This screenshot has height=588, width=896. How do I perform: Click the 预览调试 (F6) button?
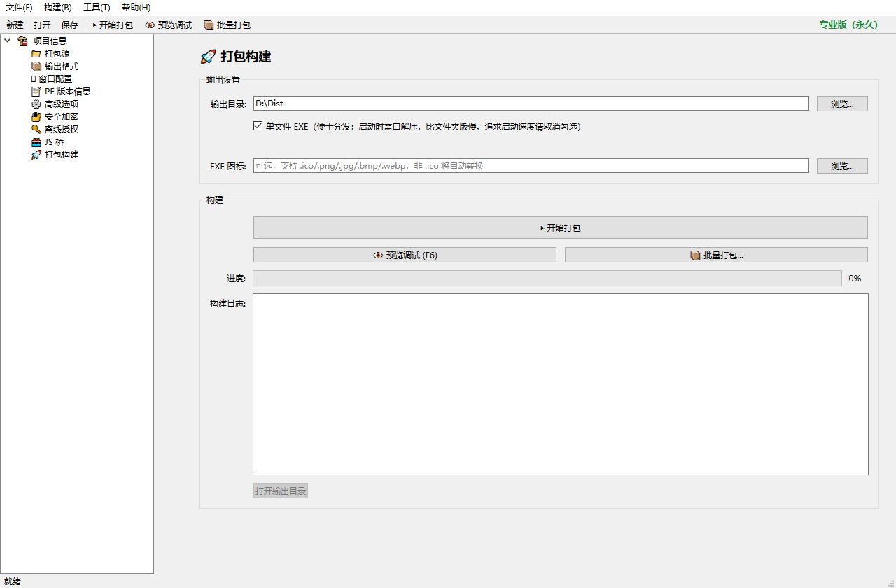[x=405, y=255]
